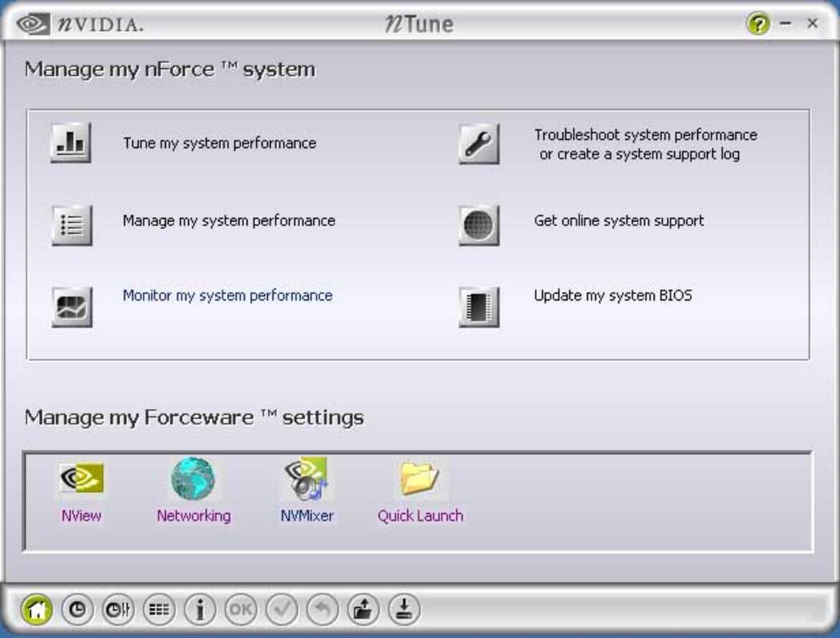Open the information 'i' button
Image resolution: width=840 pixels, height=638 pixels.
coord(200,609)
